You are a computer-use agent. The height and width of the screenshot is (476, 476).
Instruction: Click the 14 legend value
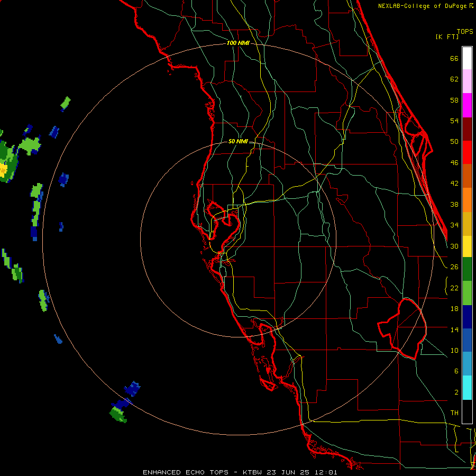[x=454, y=329]
